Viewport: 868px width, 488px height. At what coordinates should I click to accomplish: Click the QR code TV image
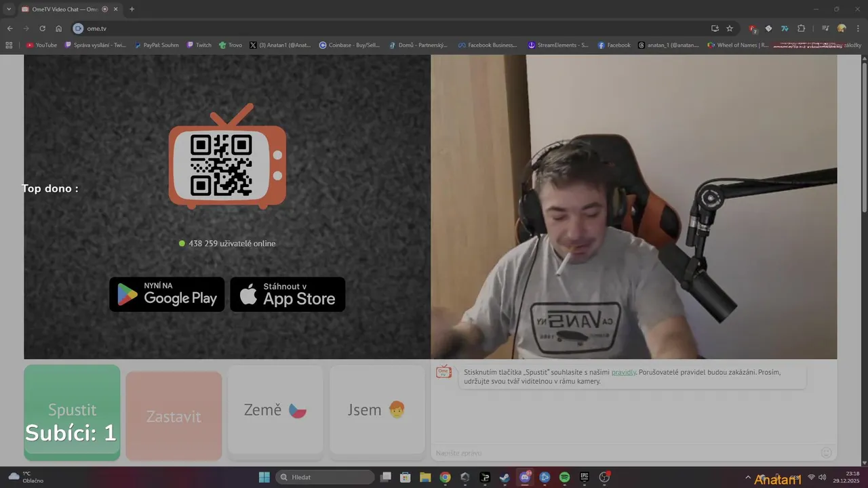click(227, 157)
